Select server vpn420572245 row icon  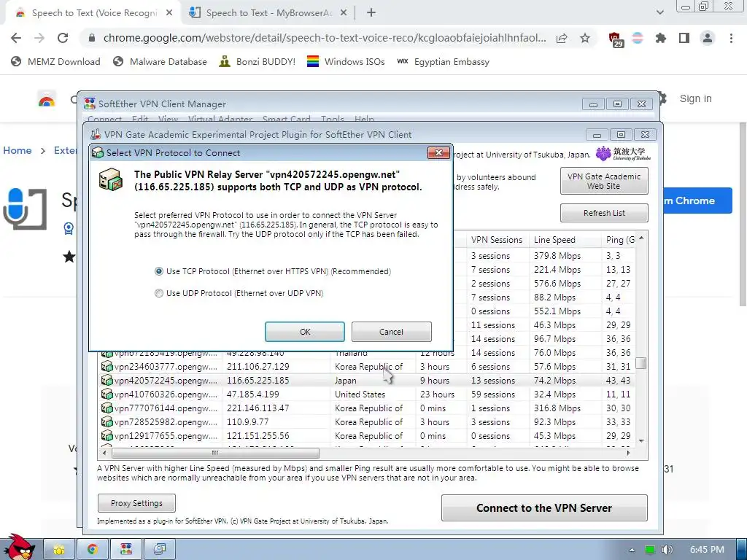tap(107, 381)
